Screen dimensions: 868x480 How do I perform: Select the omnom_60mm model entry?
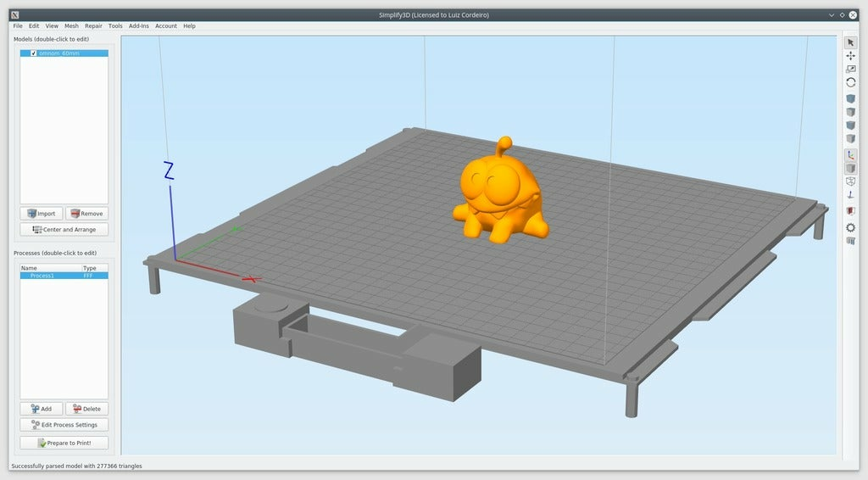tap(64, 53)
